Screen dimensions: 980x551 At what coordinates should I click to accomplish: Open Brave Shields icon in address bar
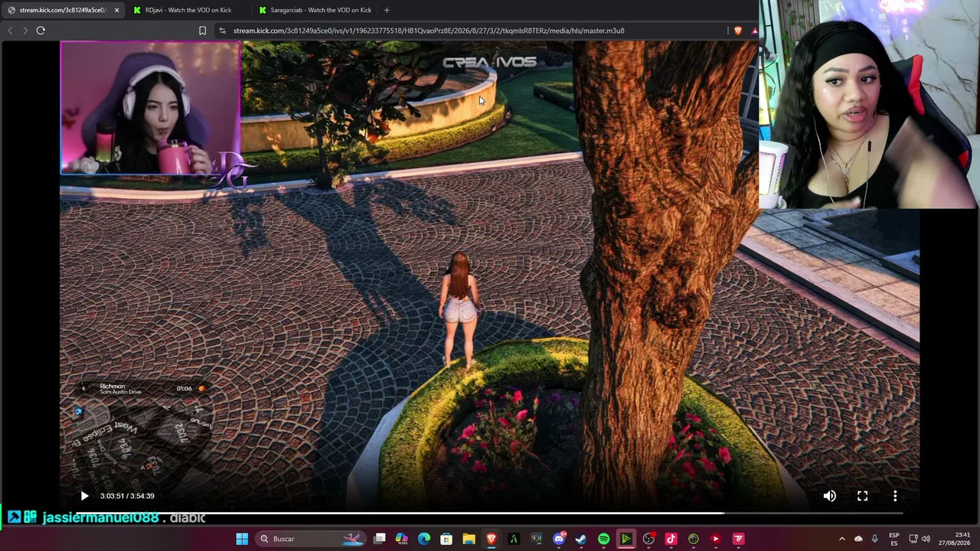pyautogui.click(x=737, y=31)
